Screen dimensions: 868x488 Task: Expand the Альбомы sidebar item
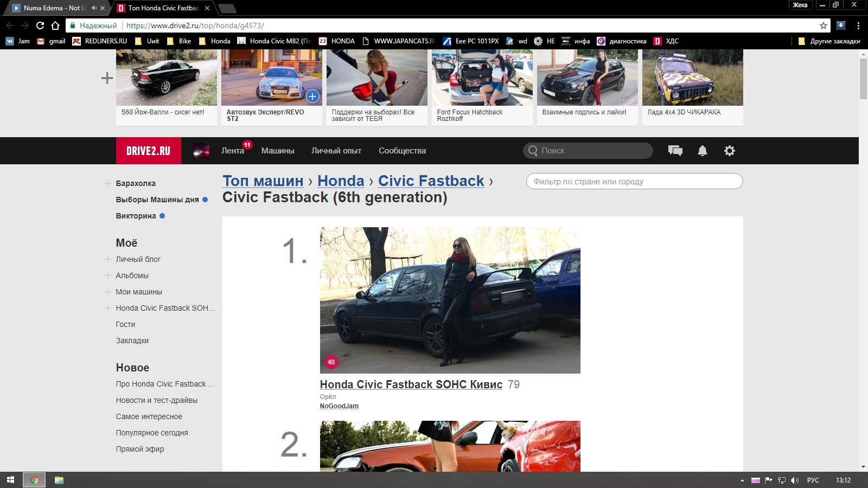(x=108, y=275)
